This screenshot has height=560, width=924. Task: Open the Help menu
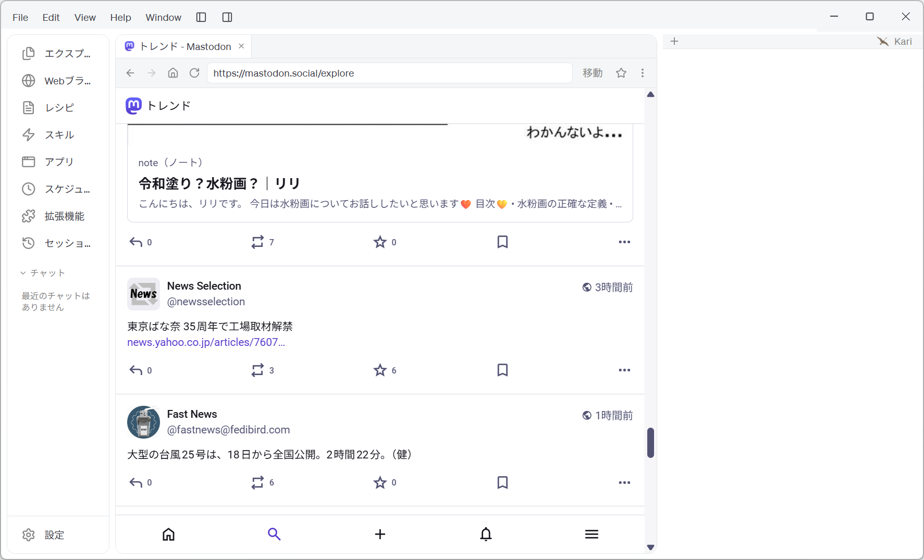coord(120,17)
